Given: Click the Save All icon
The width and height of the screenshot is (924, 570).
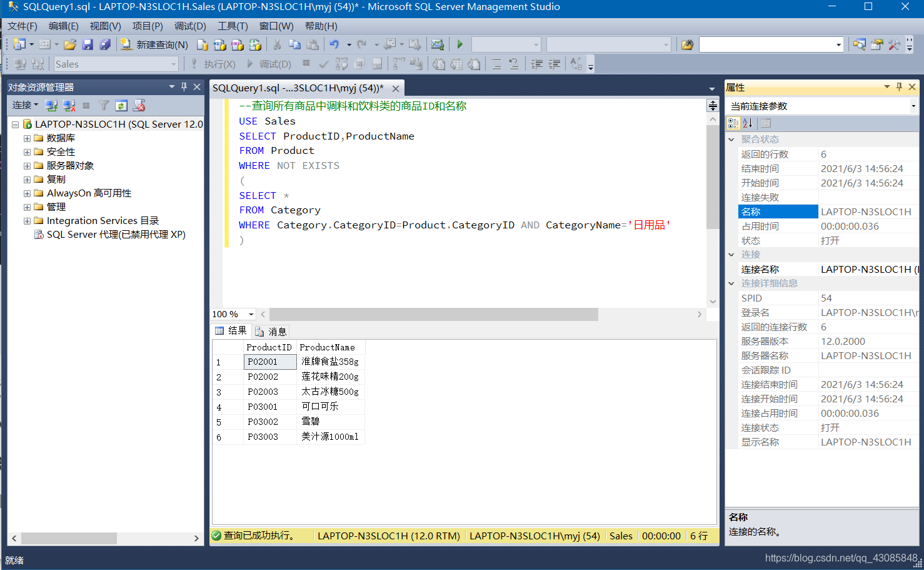Looking at the screenshot, I should [105, 44].
